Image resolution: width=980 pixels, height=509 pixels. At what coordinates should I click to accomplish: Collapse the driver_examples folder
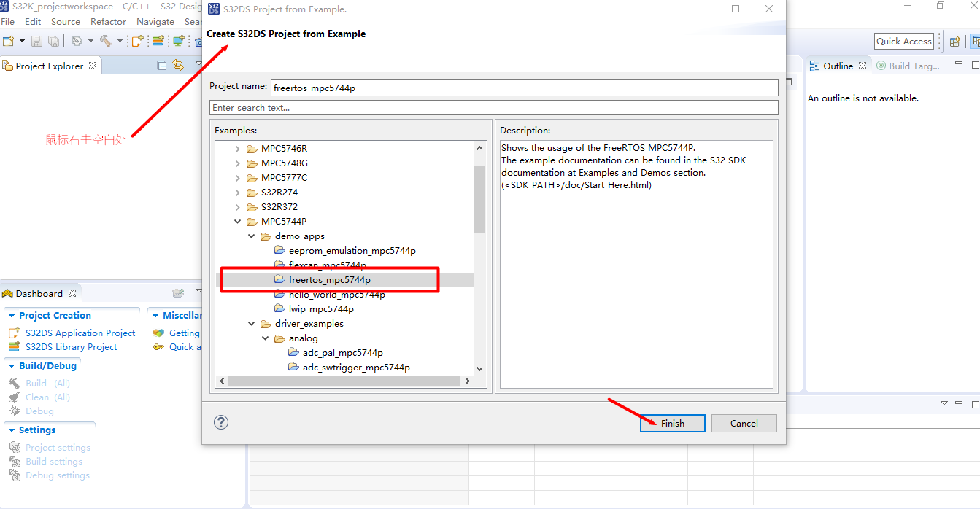251,324
